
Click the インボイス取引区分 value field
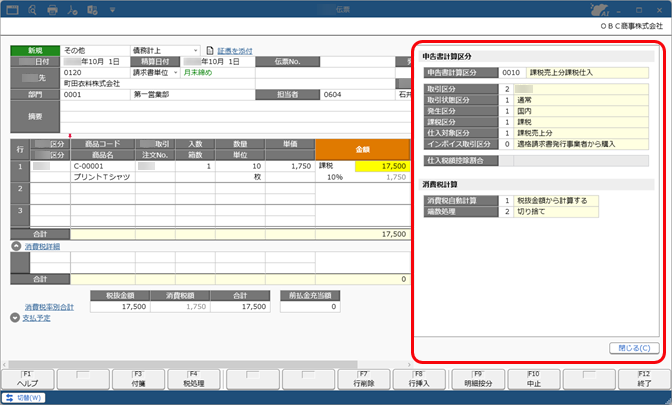(x=582, y=144)
